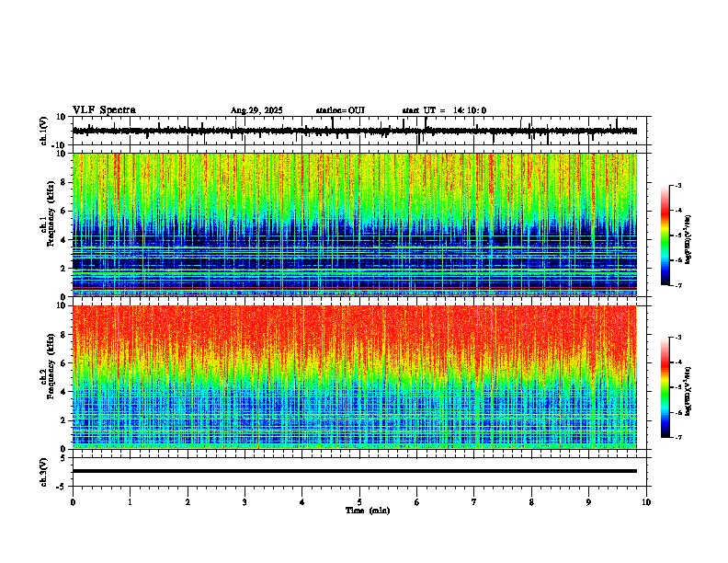Click the "ch.3(V)" vertical axis label
The image size is (728, 563).
(x=44, y=472)
